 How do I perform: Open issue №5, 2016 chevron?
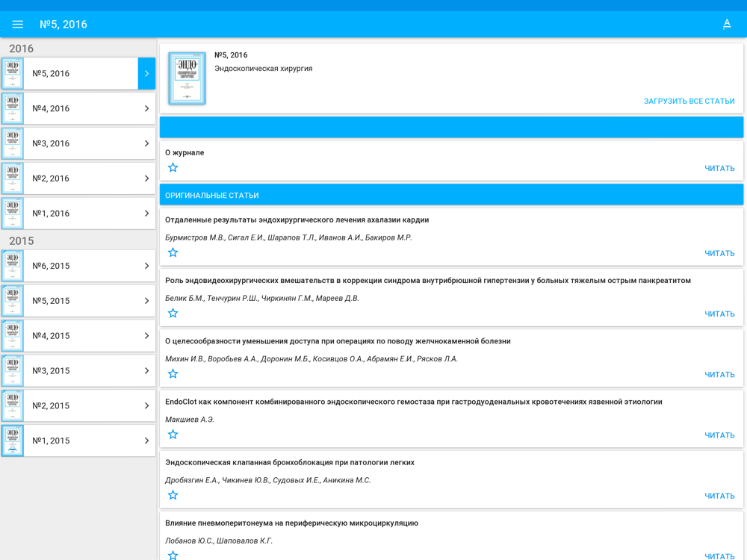point(146,73)
